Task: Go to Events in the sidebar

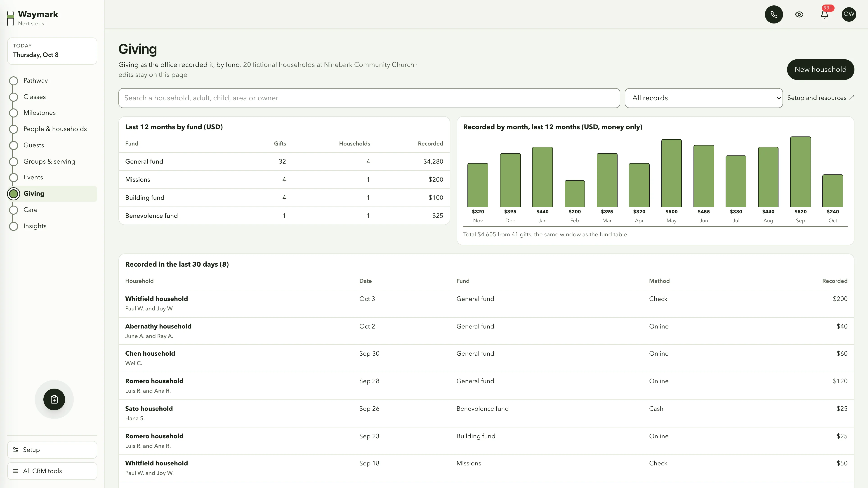Action: coord(33,177)
